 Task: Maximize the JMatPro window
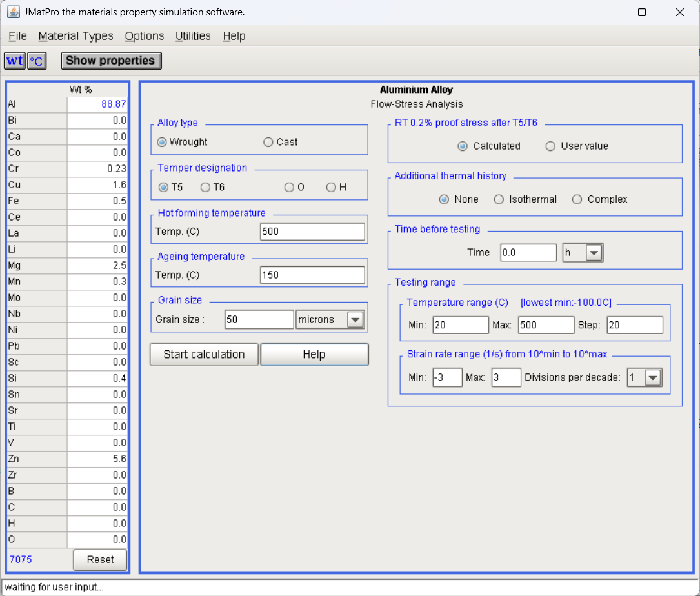(641, 12)
